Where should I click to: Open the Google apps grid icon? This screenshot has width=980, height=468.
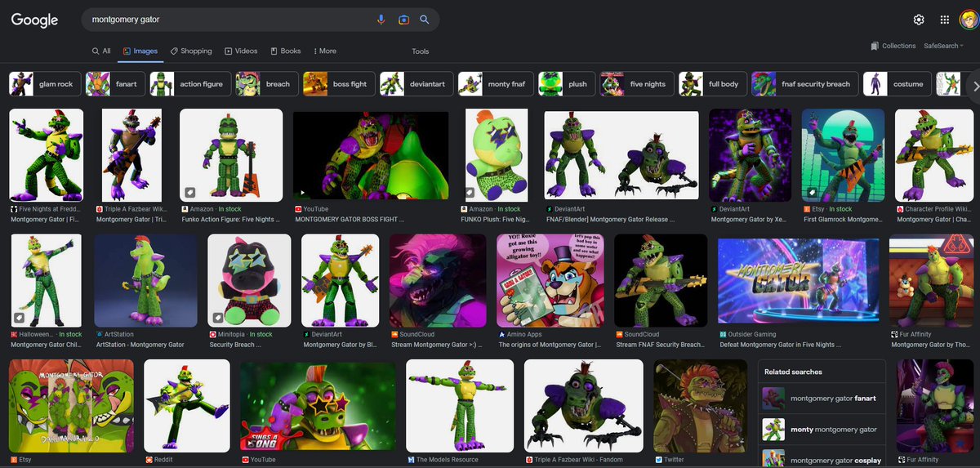[945, 20]
